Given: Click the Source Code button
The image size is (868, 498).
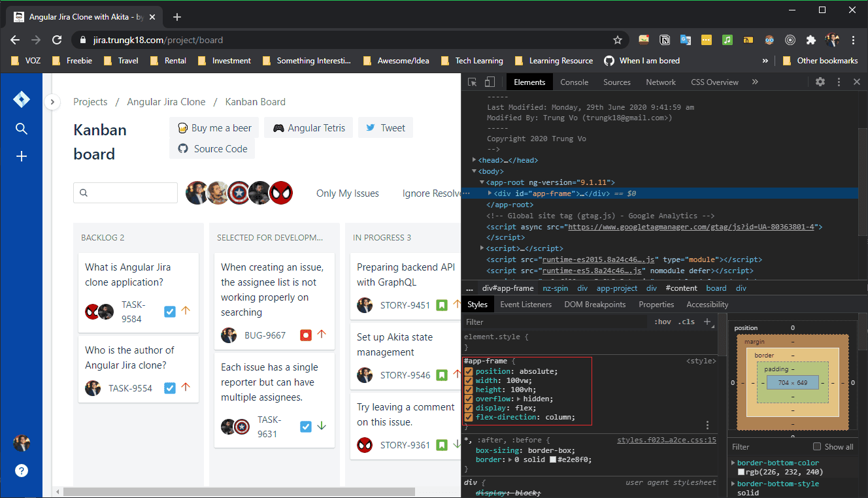Looking at the screenshot, I should click(212, 149).
